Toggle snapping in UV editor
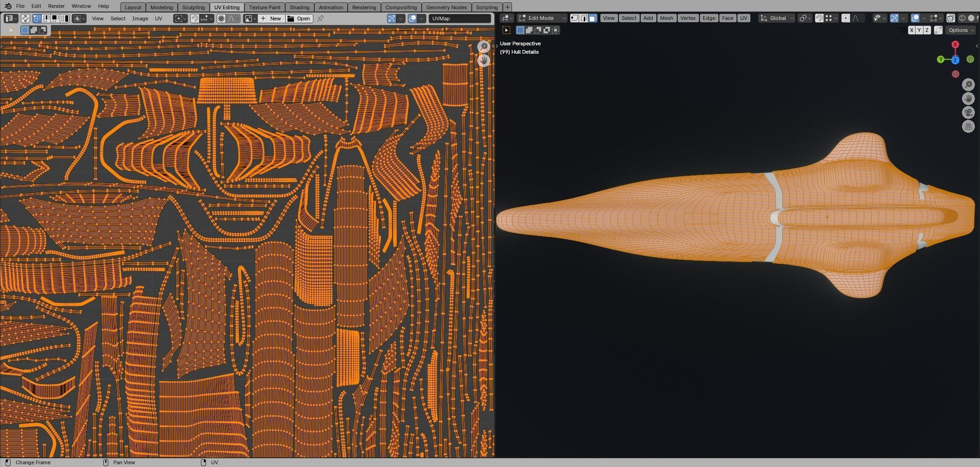 click(x=194, y=19)
